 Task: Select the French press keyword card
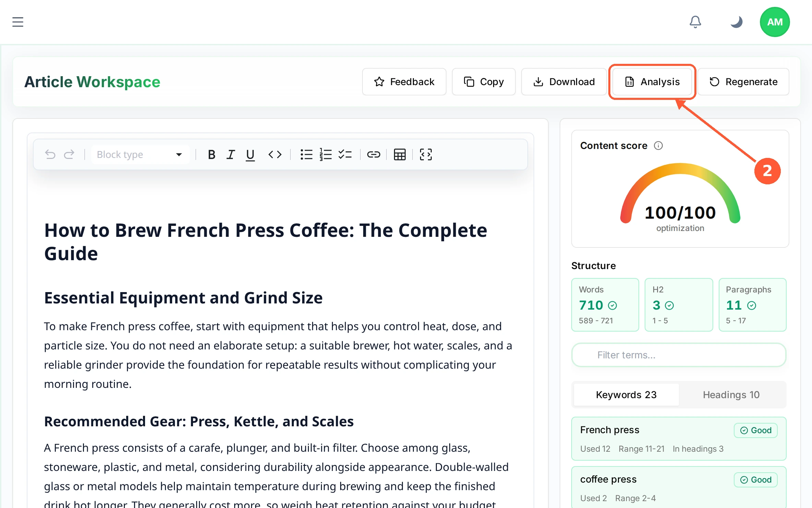pyautogui.click(x=679, y=439)
